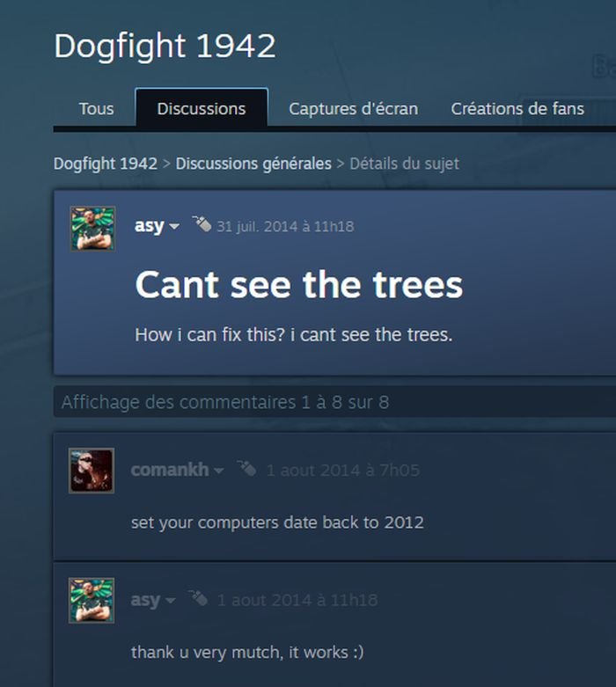Image resolution: width=616 pixels, height=687 pixels.
Task: Open the Discussions générales breadcrumb link
Action: [253, 164]
